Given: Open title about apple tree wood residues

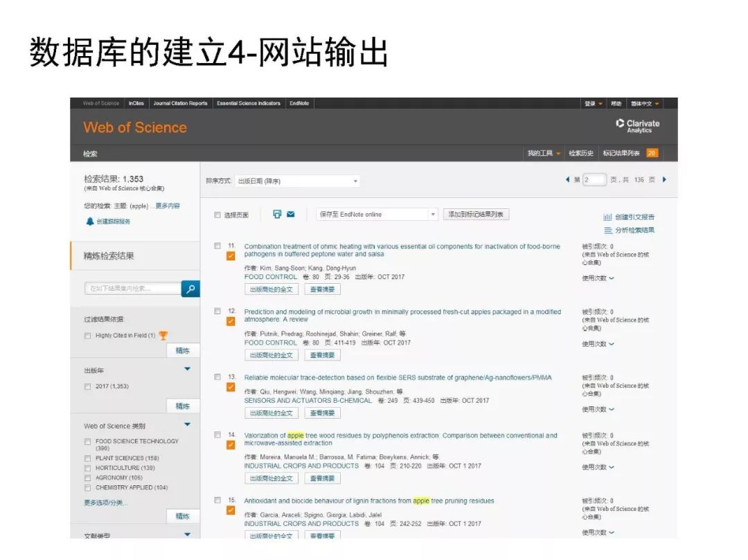Looking at the screenshot, I should (401, 439).
